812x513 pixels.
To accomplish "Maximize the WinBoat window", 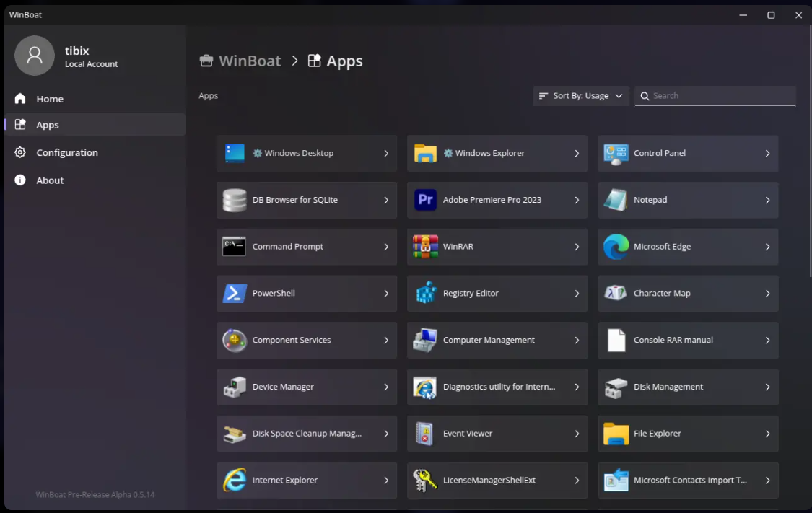I will [x=771, y=15].
